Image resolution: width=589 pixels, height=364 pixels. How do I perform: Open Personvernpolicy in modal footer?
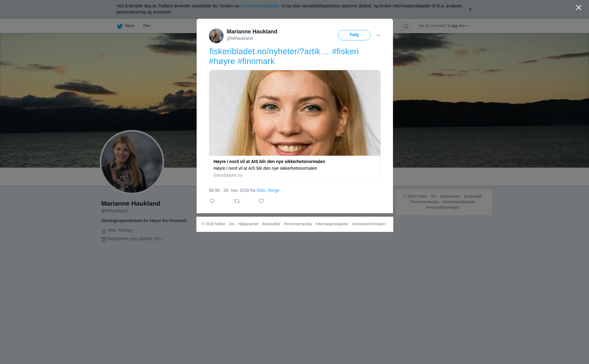click(x=298, y=224)
